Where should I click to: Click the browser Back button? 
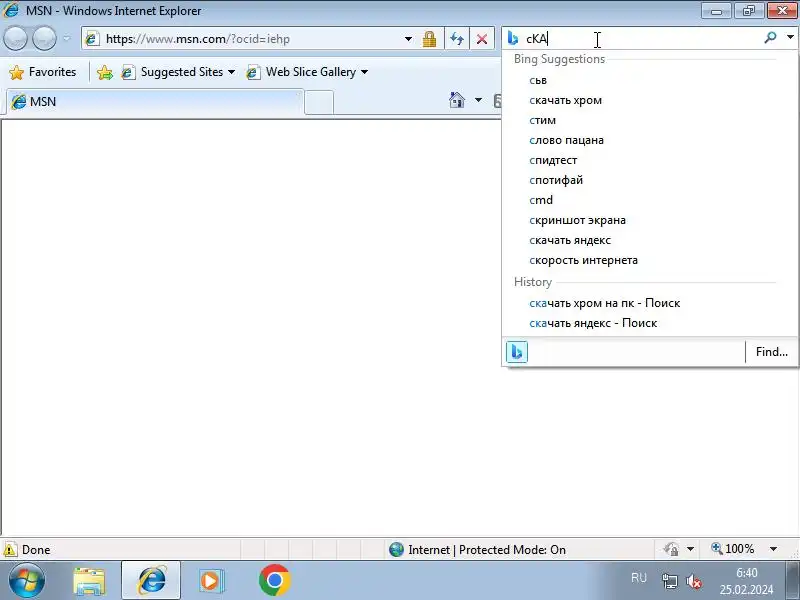15,38
